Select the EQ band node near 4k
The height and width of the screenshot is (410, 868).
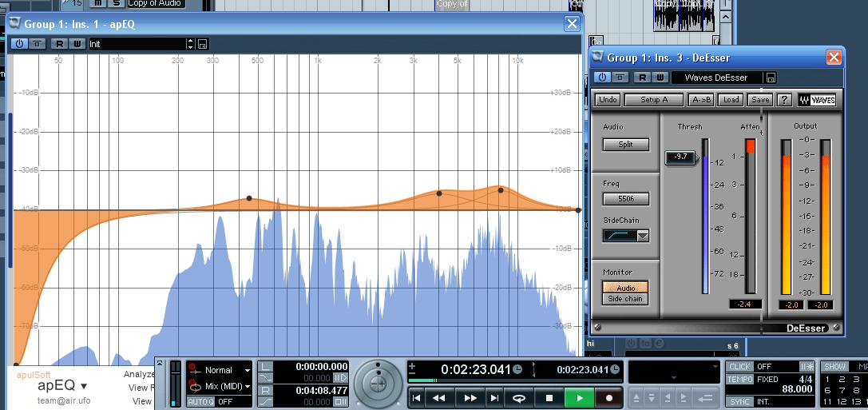tap(439, 193)
